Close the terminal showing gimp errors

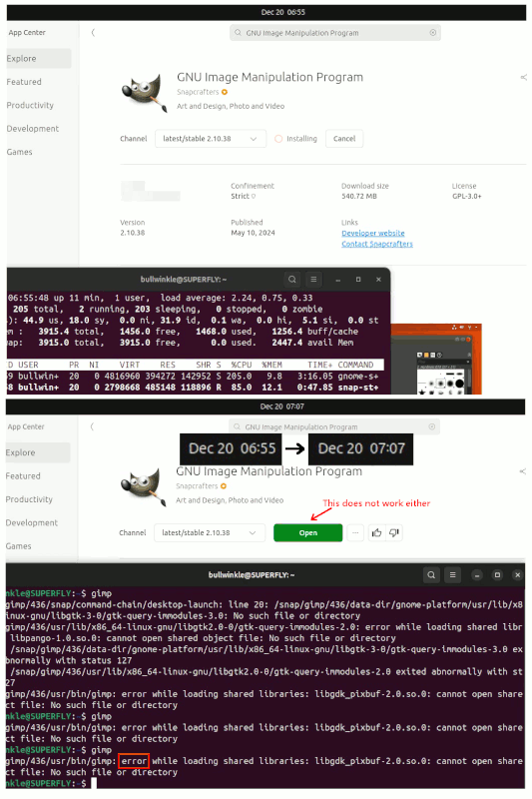tap(518, 575)
